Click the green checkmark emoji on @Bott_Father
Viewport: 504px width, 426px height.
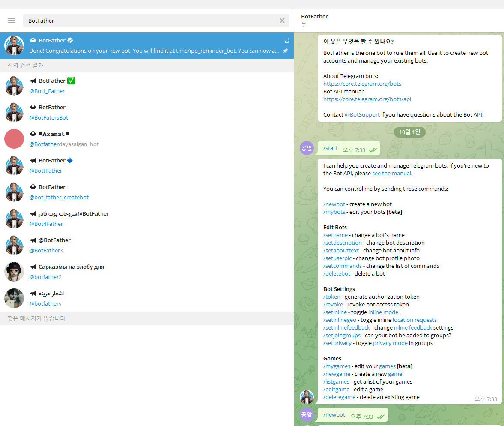[x=71, y=81]
